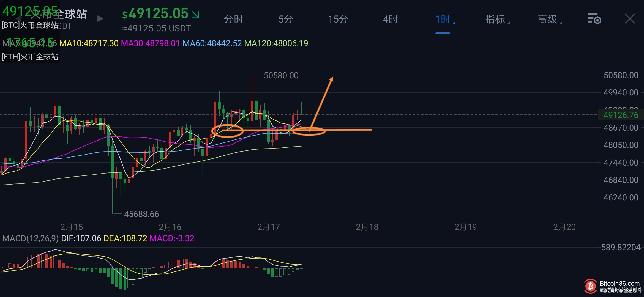This screenshot has width=644, height=297.
Task: Expand the 高级 advanced dropdown
Action: [x=549, y=19]
